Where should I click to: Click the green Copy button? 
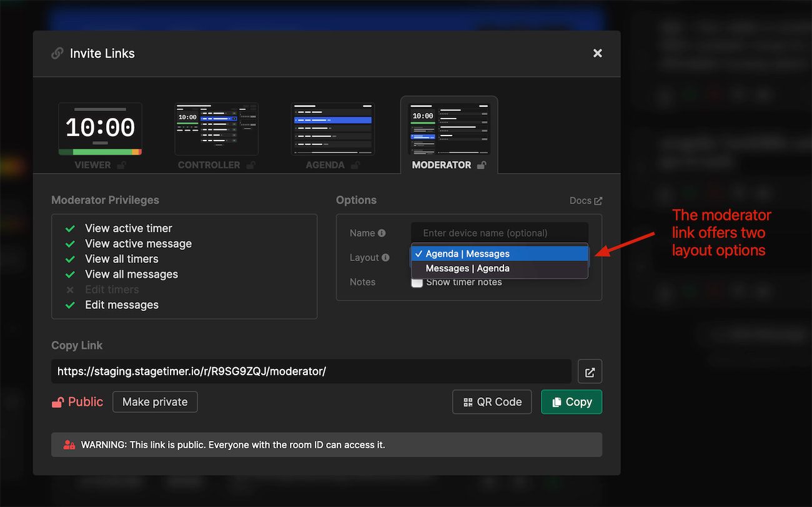click(x=571, y=401)
